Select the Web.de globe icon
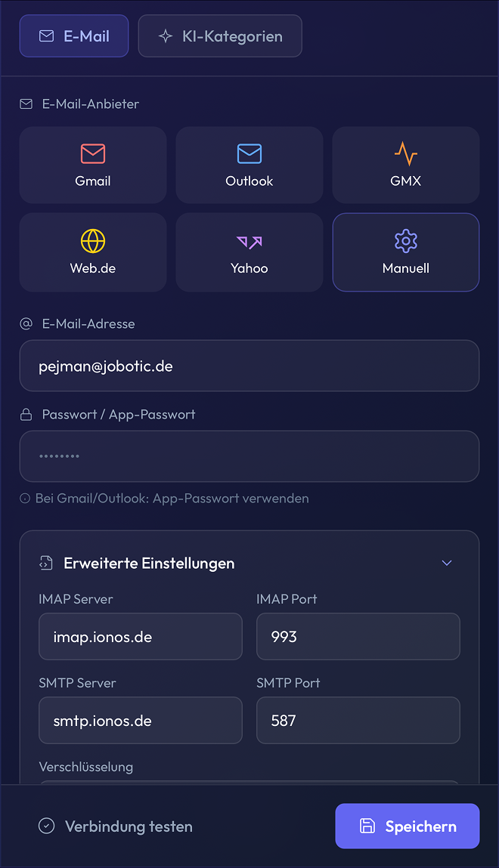 coord(93,241)
